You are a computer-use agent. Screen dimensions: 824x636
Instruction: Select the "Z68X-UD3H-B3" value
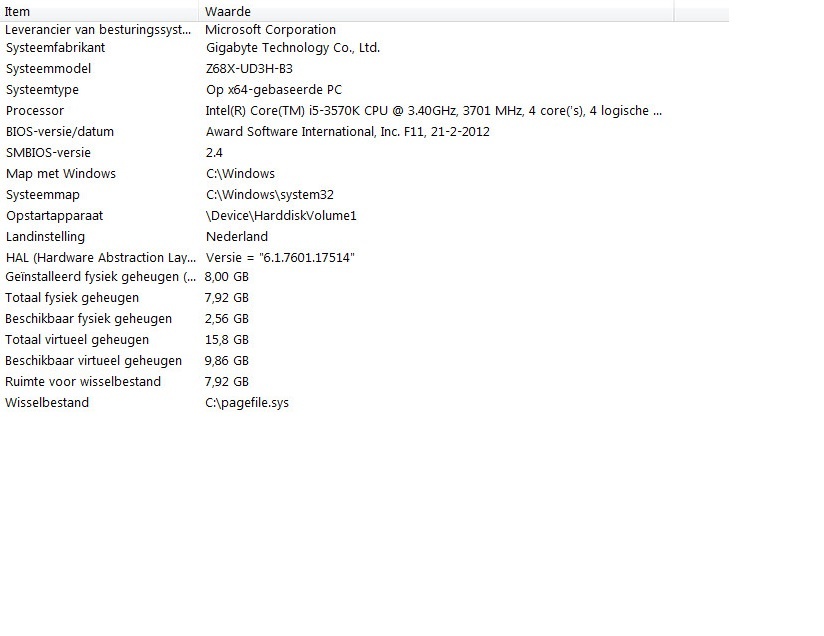(249, 69)
